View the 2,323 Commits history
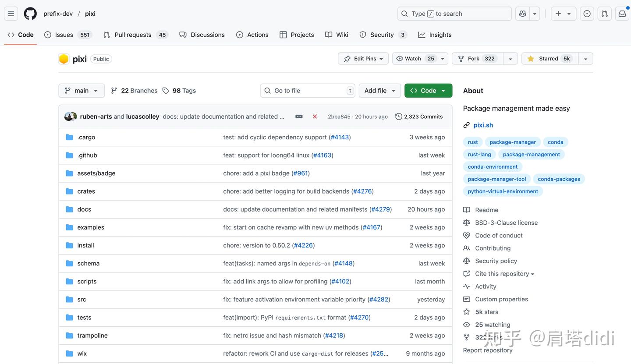 pyautogui.click(x=419, y=117)
